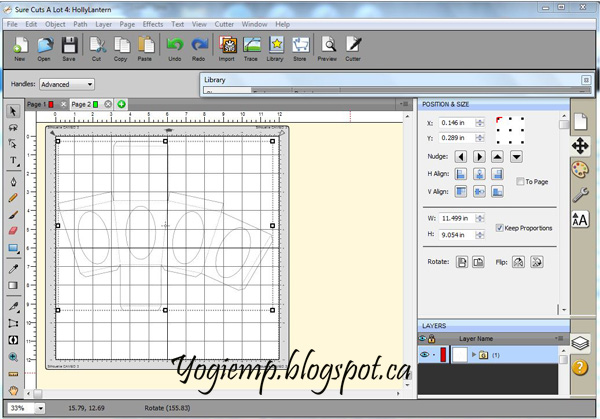Click the red layer color swatch
This screenshot has width=600, height=419.
coord(443,355)
